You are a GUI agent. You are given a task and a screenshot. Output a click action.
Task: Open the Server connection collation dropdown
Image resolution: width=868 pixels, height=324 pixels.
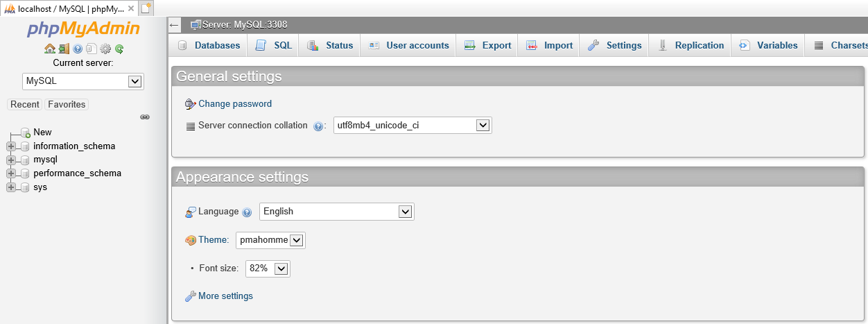(413, 126)
